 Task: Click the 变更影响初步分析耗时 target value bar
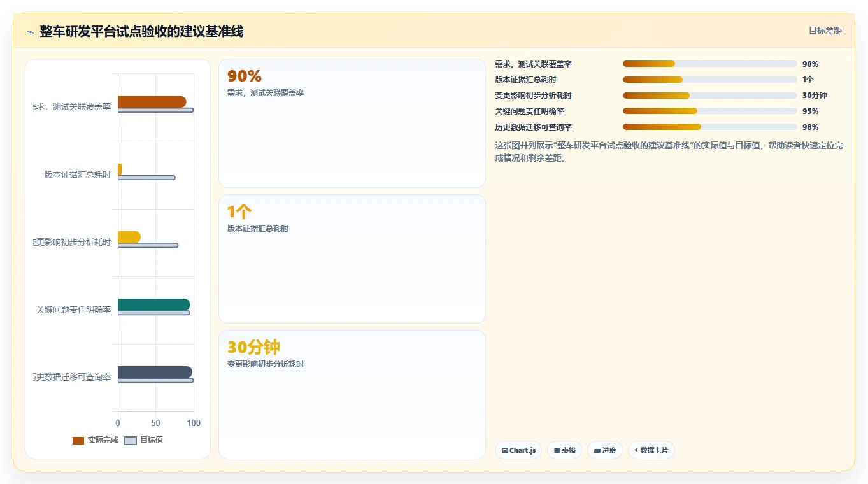(x=148, y=245)
